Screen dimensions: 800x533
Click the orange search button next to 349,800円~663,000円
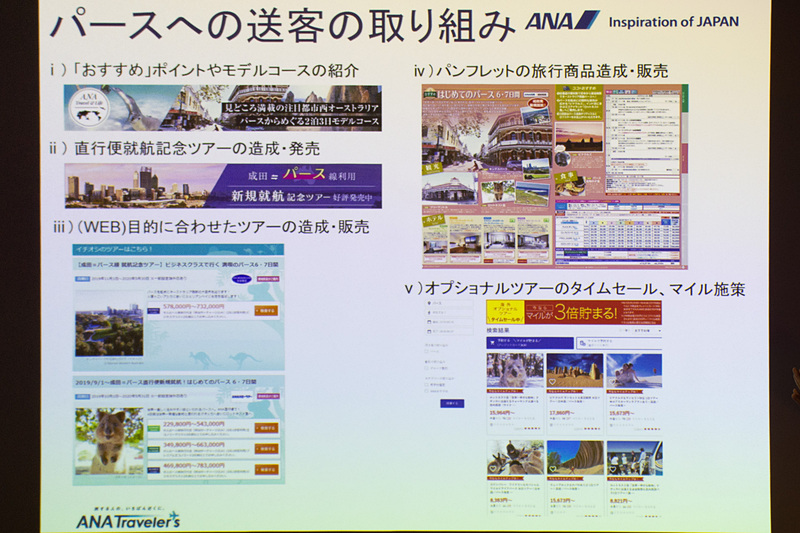point(266,449)
